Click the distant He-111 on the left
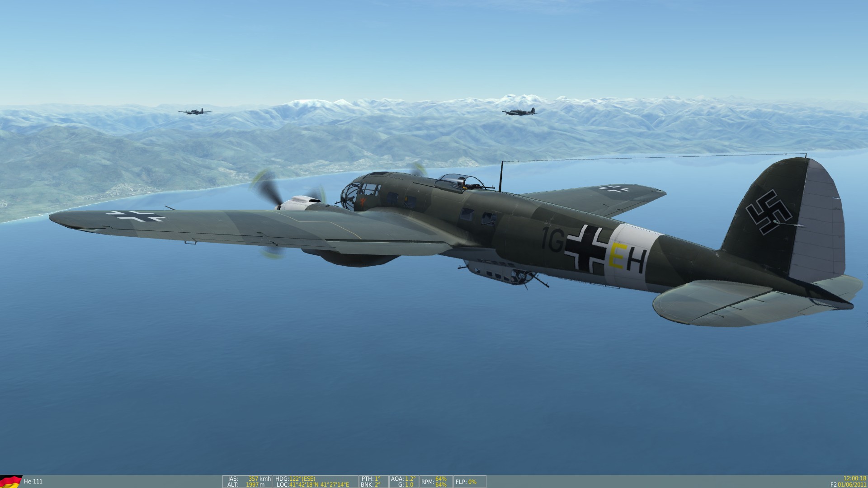The width and height of the screenshot is (868, 488). point(195,111)
